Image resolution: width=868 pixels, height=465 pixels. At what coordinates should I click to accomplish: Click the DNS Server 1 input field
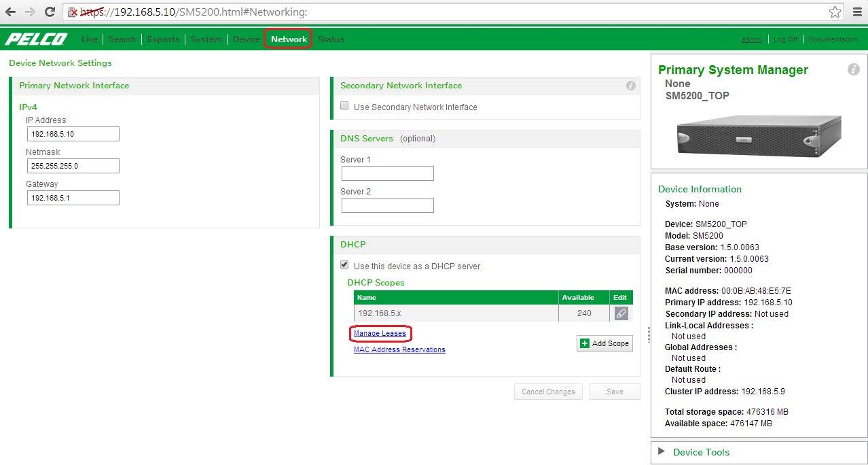387,173
